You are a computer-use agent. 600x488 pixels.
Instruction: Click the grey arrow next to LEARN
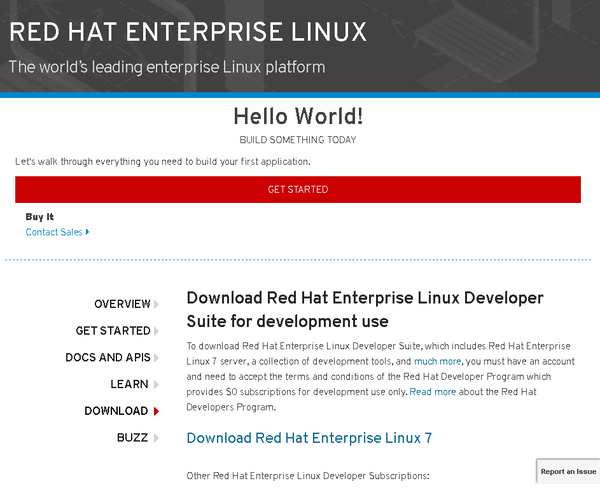157,385
